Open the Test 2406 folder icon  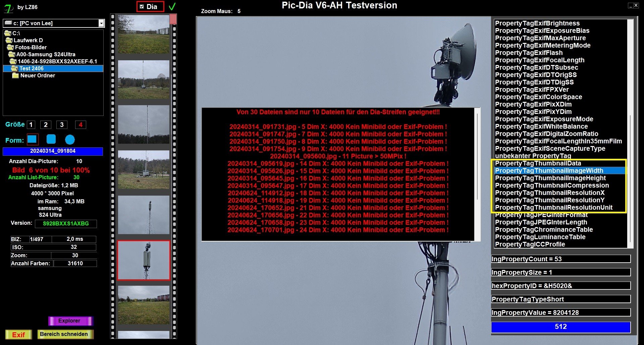(14, 68)
